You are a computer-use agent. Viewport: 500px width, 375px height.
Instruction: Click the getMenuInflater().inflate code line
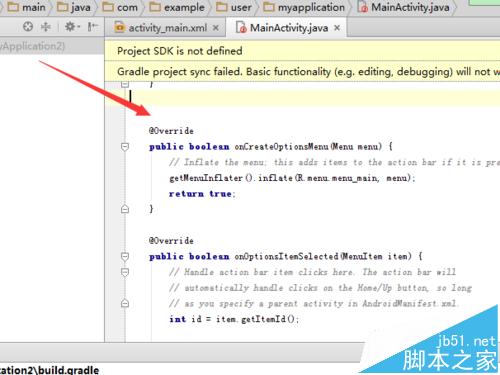point(292,178)
